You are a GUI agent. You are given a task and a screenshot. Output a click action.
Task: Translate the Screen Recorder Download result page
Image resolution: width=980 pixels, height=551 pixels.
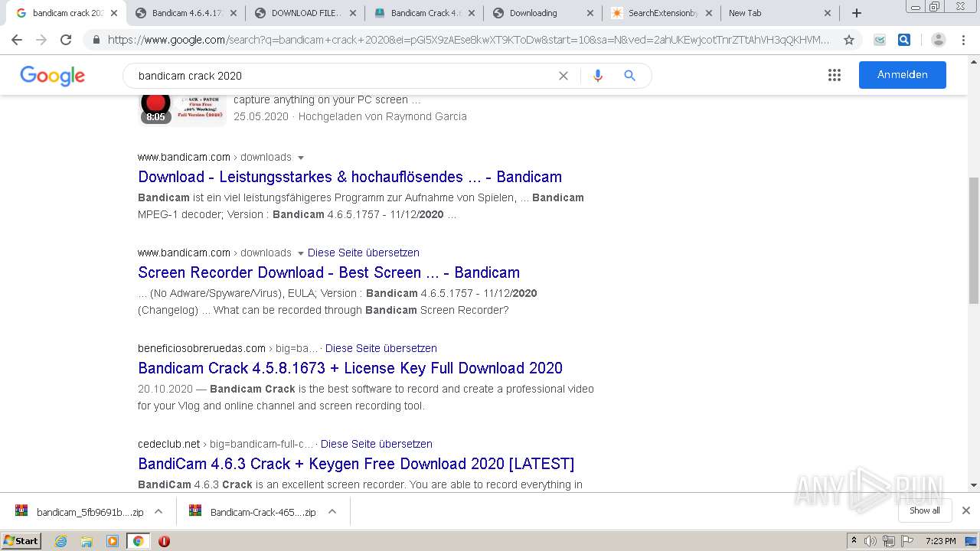point(364,253)
